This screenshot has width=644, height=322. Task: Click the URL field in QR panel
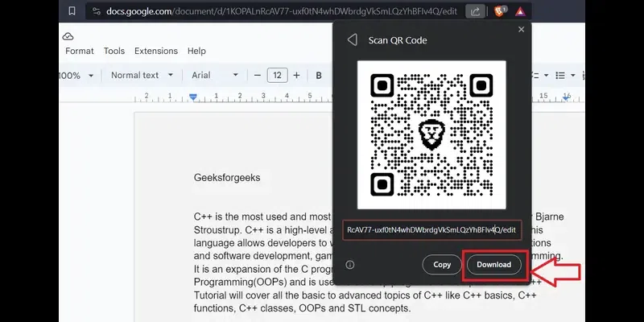(x=432, y=230)
